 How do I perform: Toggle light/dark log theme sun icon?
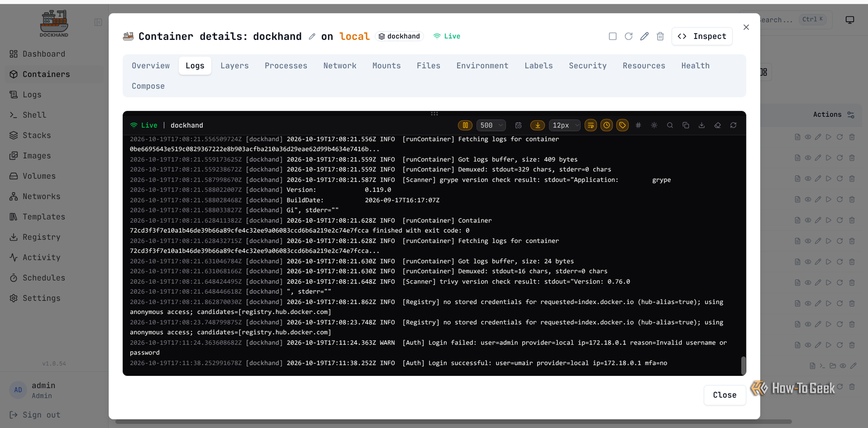pos(654,125)
